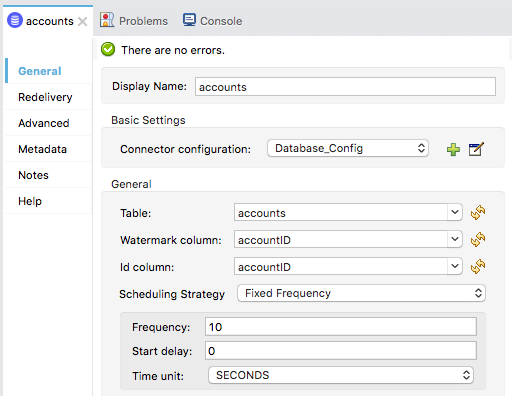Viewport: 512px width, 396px height.
Task: Click the green plus add configuration icon
Action: coord(453,149)
